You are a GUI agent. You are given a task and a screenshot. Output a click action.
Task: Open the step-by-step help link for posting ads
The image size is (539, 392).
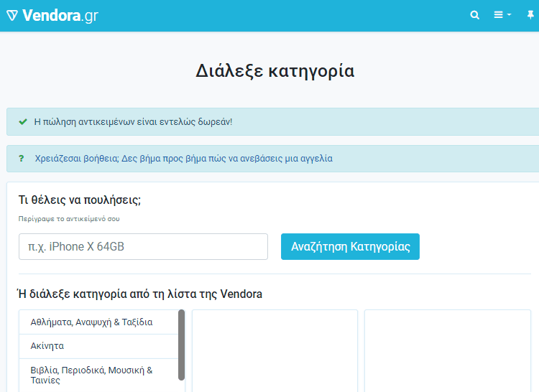[183, 158]
